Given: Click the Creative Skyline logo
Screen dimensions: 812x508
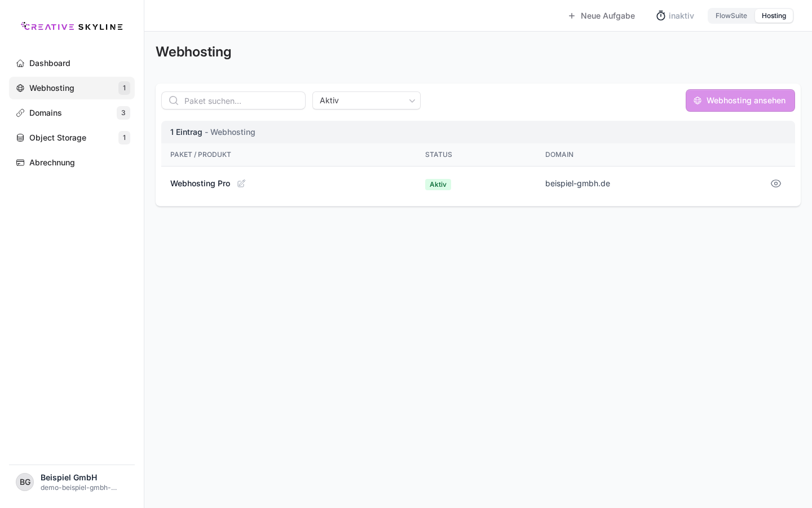Looking at the screenshot, I should click(x=72, y=27).
